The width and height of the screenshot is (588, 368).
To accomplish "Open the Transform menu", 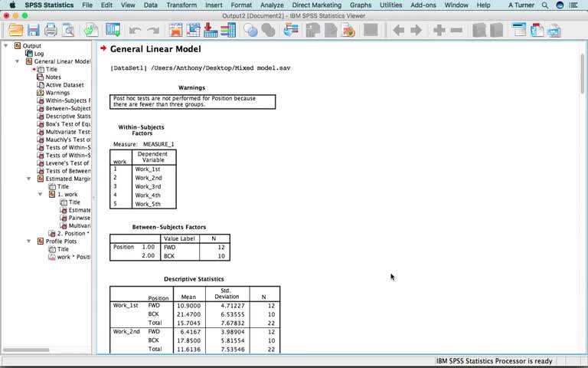I will coord(181,5).
